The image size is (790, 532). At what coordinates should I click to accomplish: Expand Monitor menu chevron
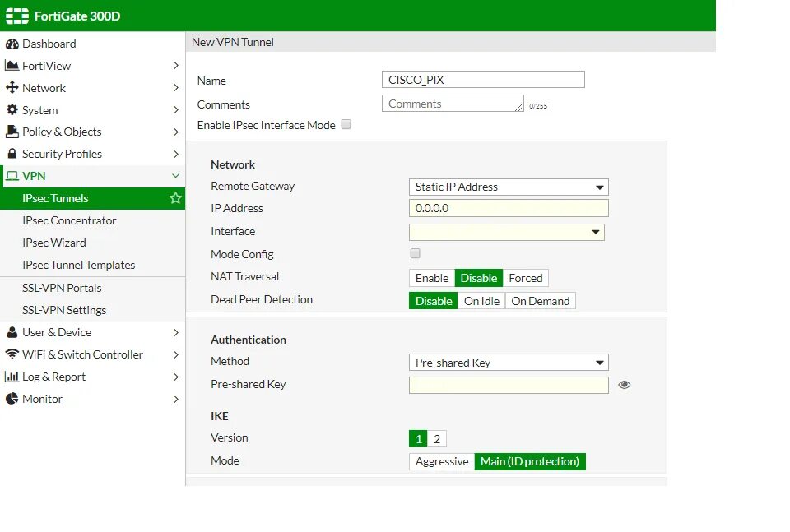click(x=176, y=399)
